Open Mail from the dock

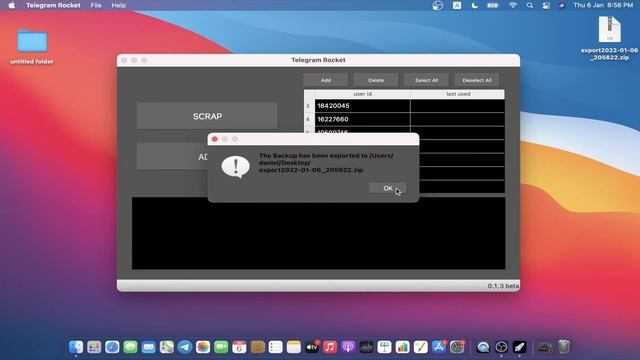click(x=149, y=347)
